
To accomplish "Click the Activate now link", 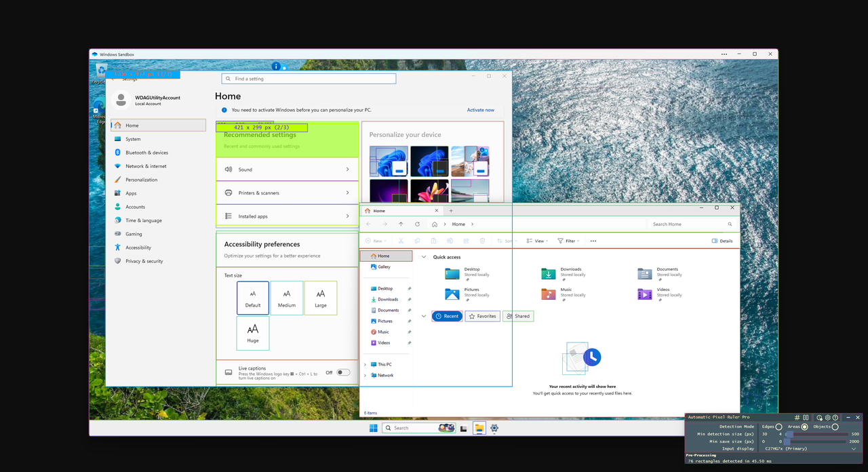I will [x=481, y=110].
